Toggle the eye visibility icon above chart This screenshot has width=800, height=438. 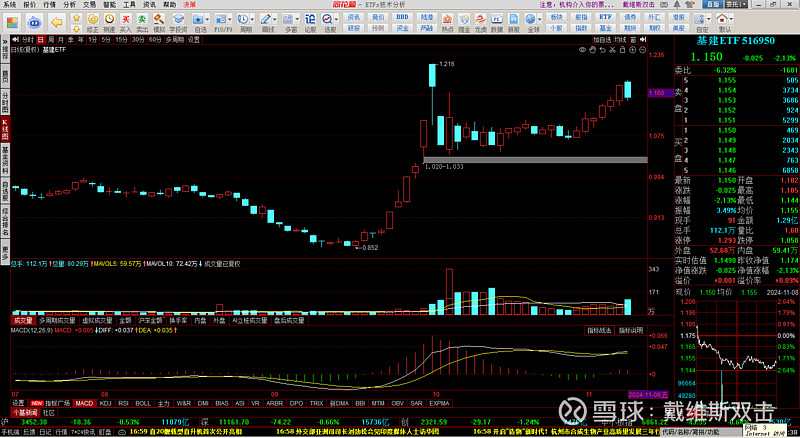coord(582,50)
